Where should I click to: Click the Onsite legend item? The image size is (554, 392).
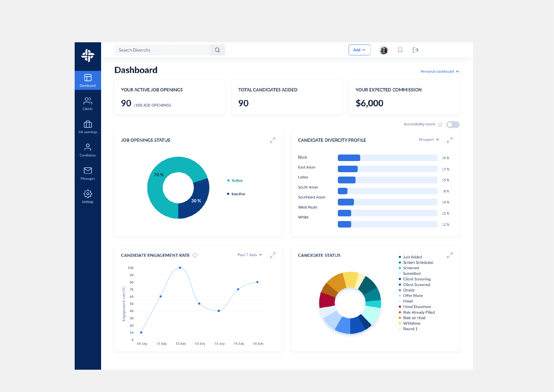pos(407,290)
